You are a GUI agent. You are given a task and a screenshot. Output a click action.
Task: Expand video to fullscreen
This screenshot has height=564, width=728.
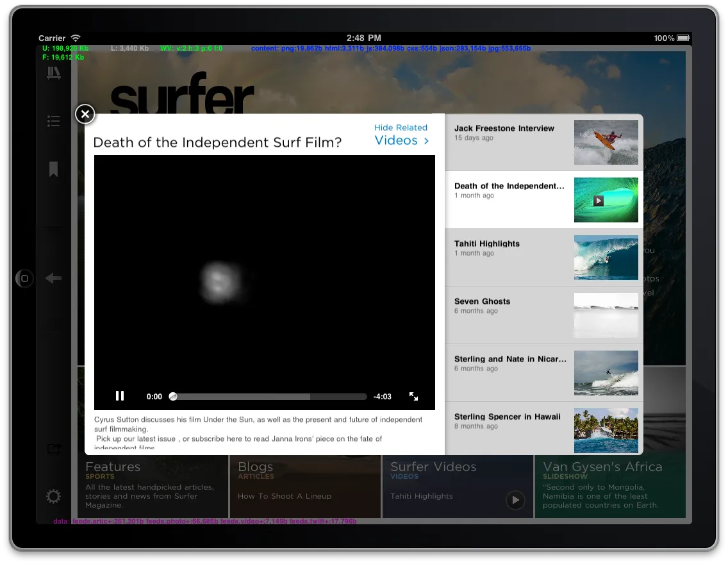tap(414, 396)
